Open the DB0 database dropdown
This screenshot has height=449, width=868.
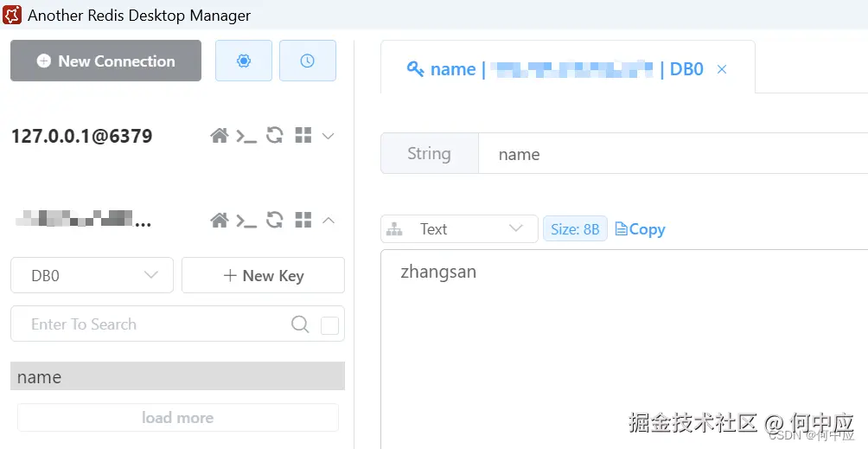point(92,275)
